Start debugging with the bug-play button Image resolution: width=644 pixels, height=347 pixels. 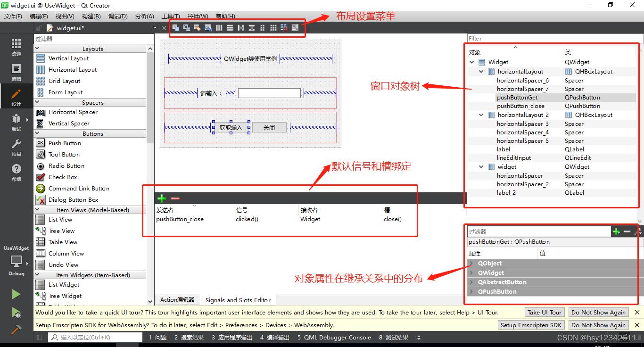[x=16, y=312]
